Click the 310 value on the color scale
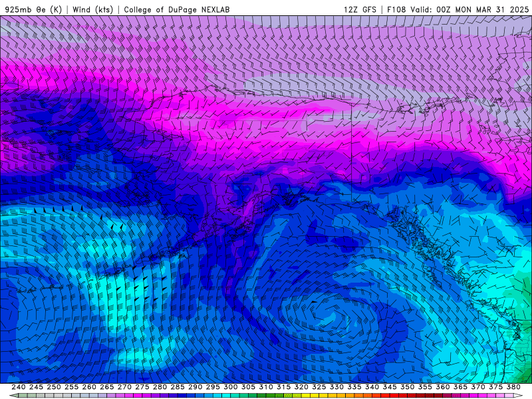The width and height of the screenshot is (532, 399). [x=265, y=387]
